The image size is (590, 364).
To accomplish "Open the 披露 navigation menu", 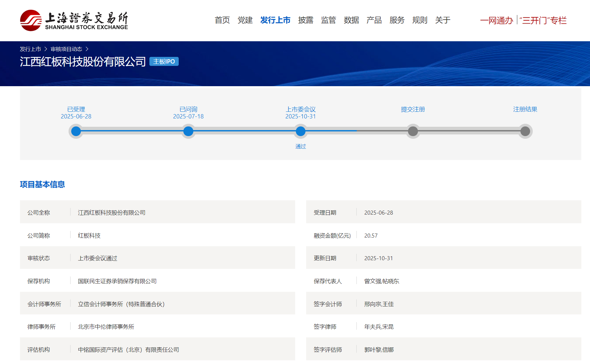I will (305, 20).
